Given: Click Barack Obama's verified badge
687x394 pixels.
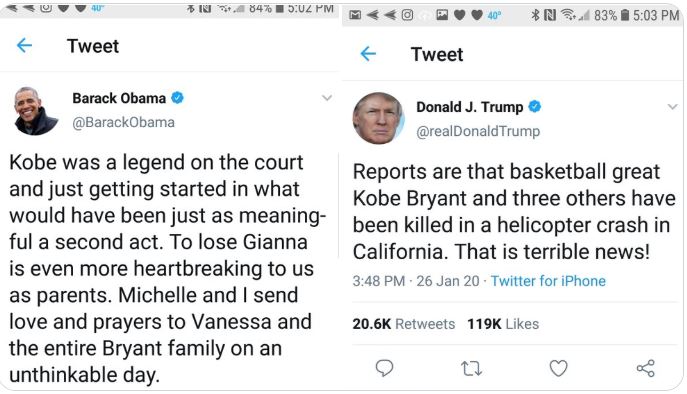Looking at the screenshot, I should [x=177, y=98].
